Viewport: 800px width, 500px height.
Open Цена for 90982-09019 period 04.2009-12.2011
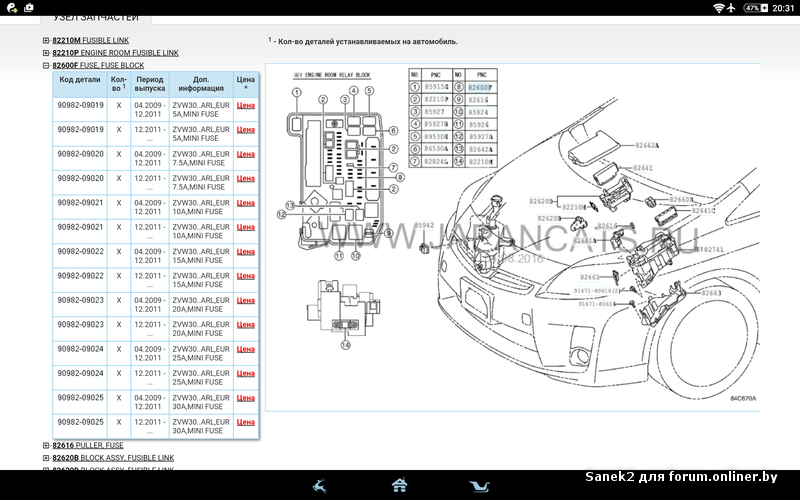[x=245, y=106]
